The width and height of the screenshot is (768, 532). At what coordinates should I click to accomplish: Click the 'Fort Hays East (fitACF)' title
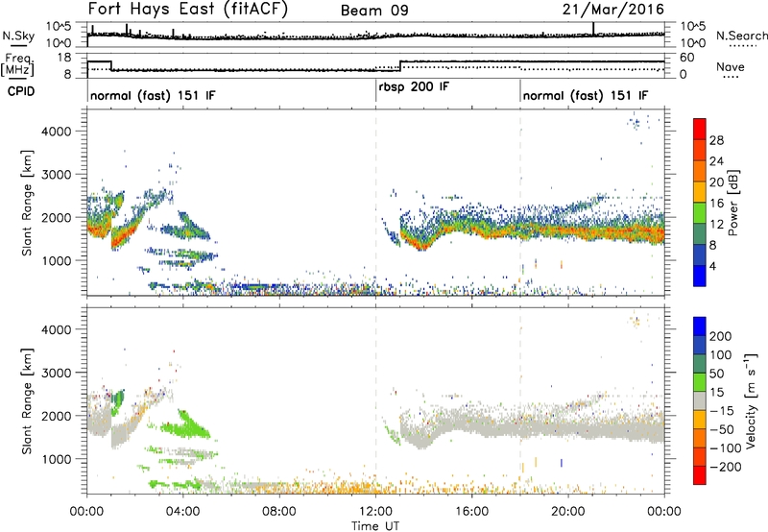[x=187, y=9]
